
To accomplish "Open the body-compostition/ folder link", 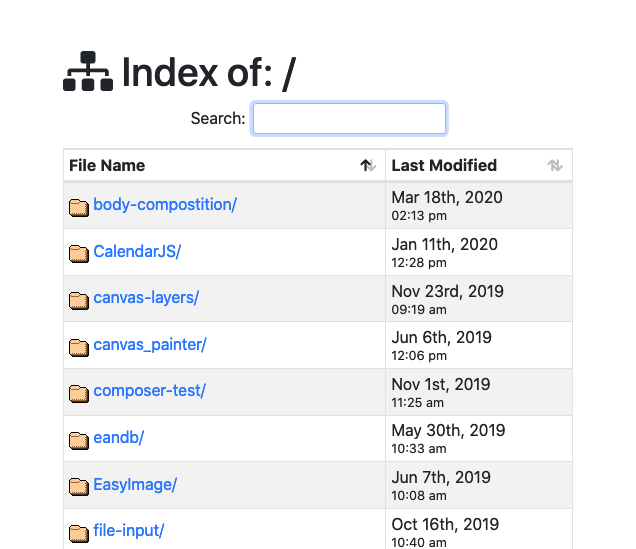I will click(x=165, y=204).
